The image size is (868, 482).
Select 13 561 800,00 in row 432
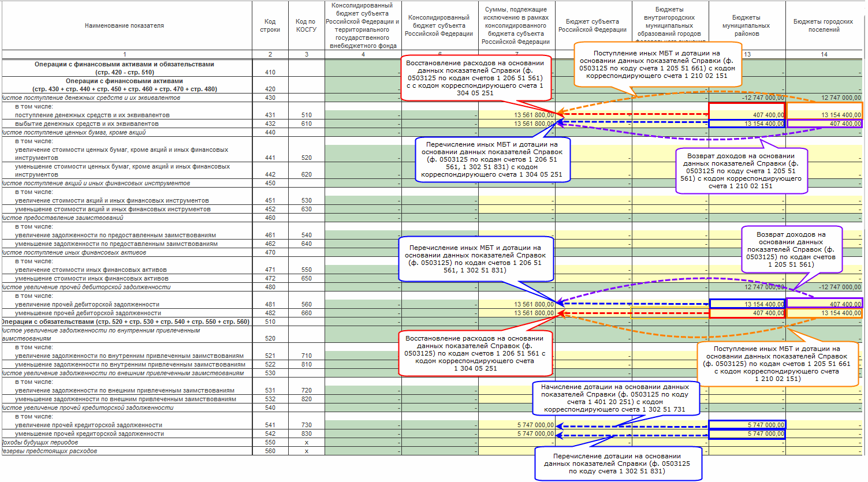[534, 124]
